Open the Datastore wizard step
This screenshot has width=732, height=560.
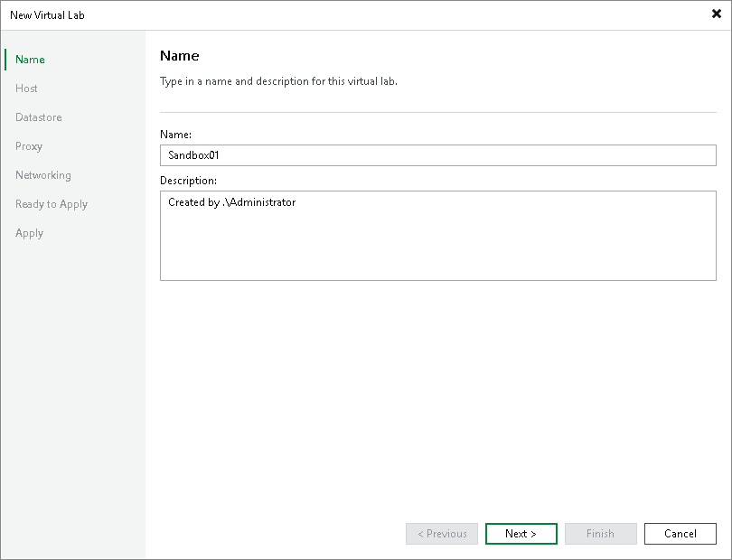coord(38,117)
